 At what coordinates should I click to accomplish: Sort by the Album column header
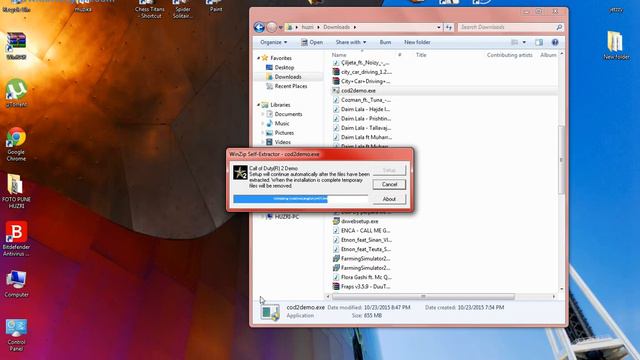pos(548,55)
